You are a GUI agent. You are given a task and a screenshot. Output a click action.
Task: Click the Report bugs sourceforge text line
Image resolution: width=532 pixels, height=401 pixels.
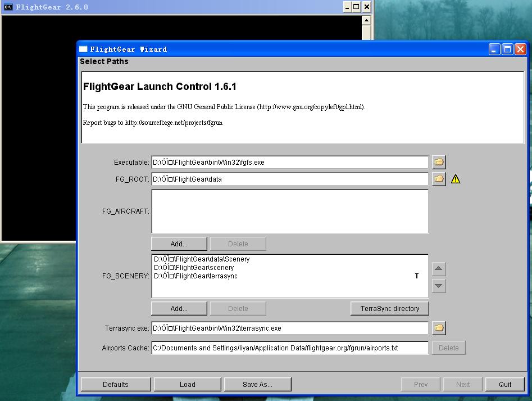coord(153,123)
